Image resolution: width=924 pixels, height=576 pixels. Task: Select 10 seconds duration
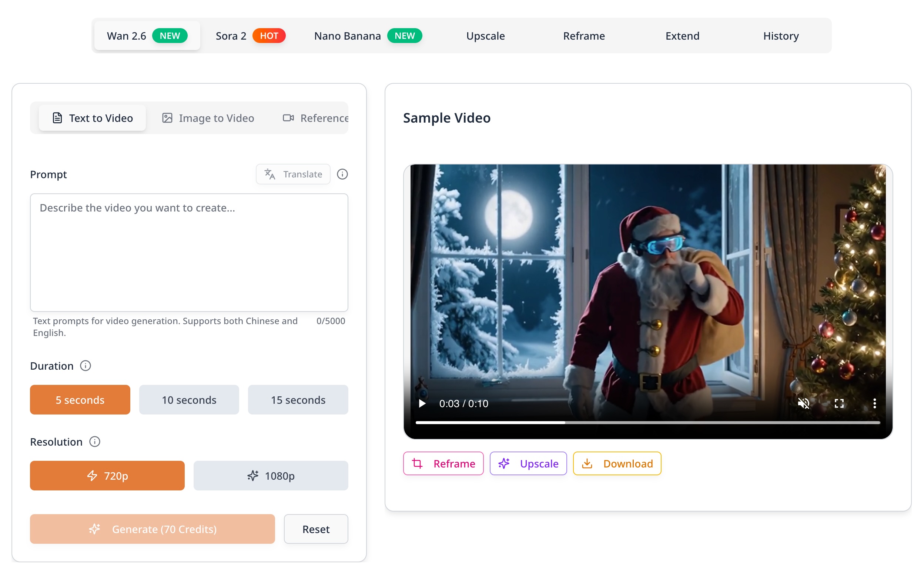pyautogui.click(x=189, y=400)
